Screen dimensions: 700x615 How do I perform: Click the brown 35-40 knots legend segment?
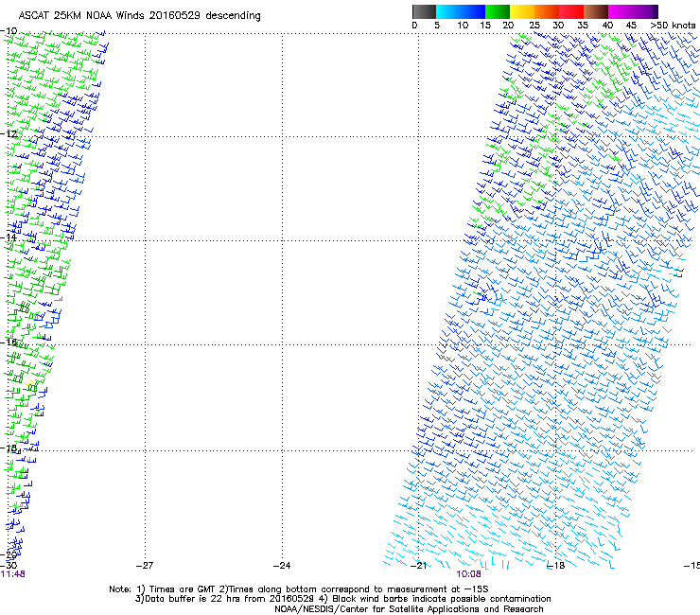pyautogui.click(x=596, y=11)
